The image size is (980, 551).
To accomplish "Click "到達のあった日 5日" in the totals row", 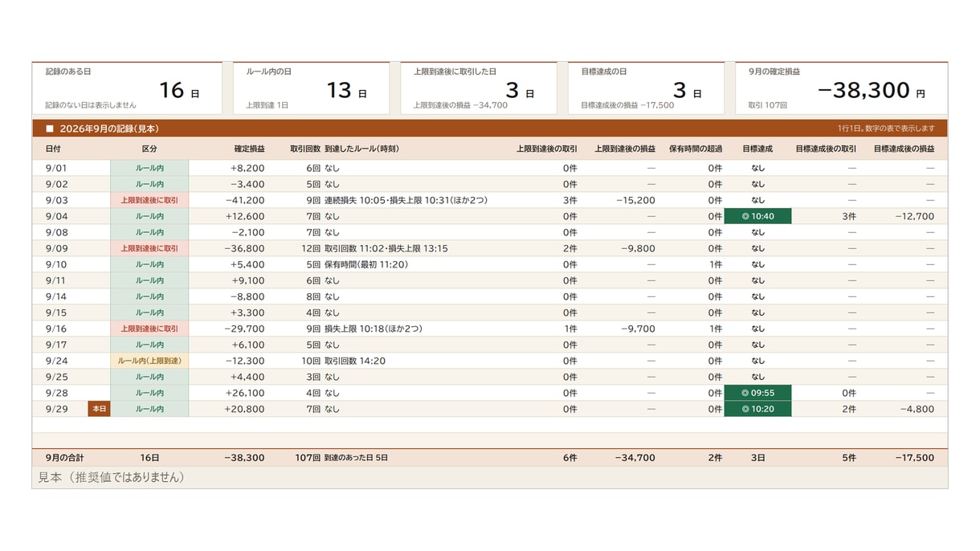I will pos(356,458).
